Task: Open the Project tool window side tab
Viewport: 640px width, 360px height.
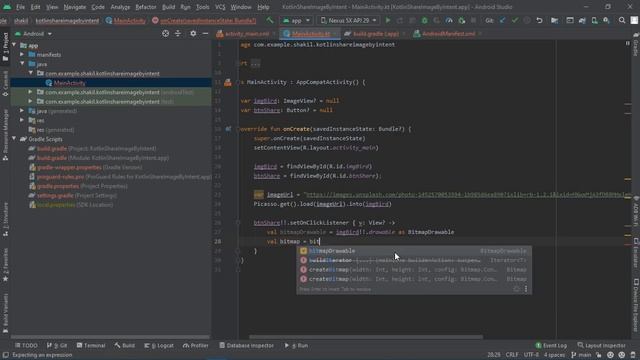Action: click(5, 47)
